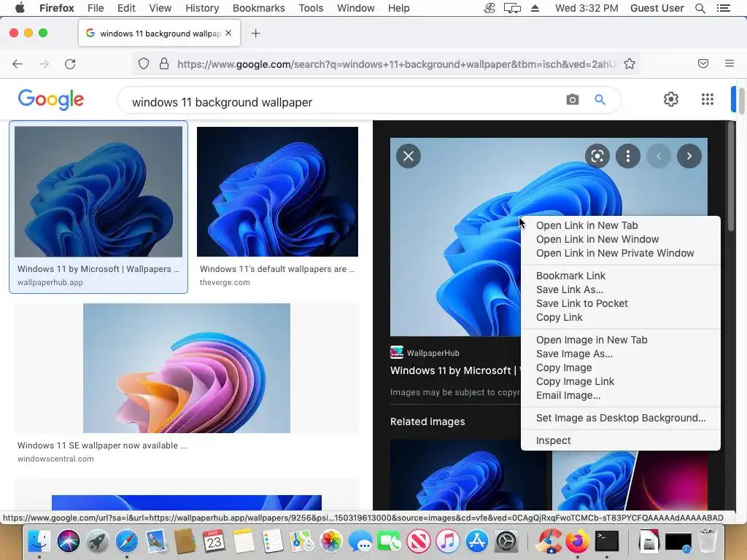Bookmark this page with the star
This screenshot has width=747, height=560.
[630, 64]
